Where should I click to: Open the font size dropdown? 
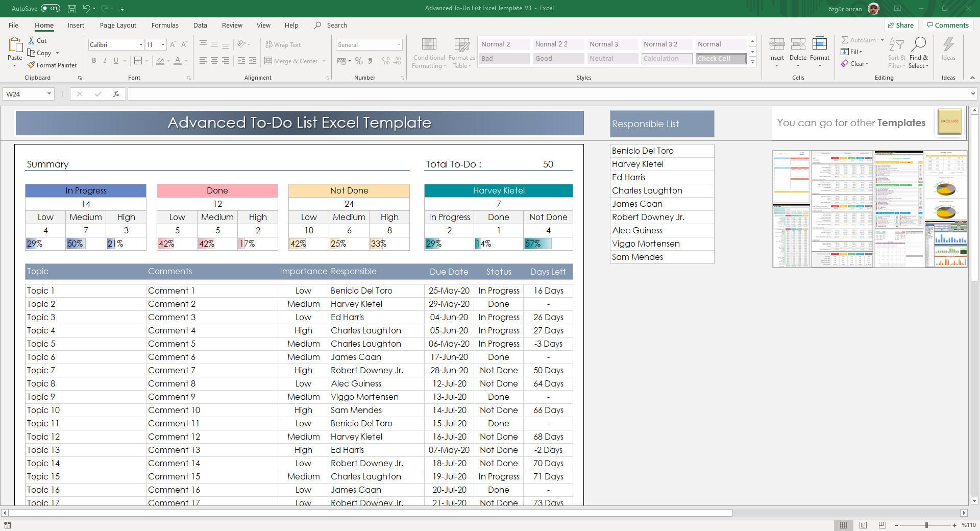[163, 44]
